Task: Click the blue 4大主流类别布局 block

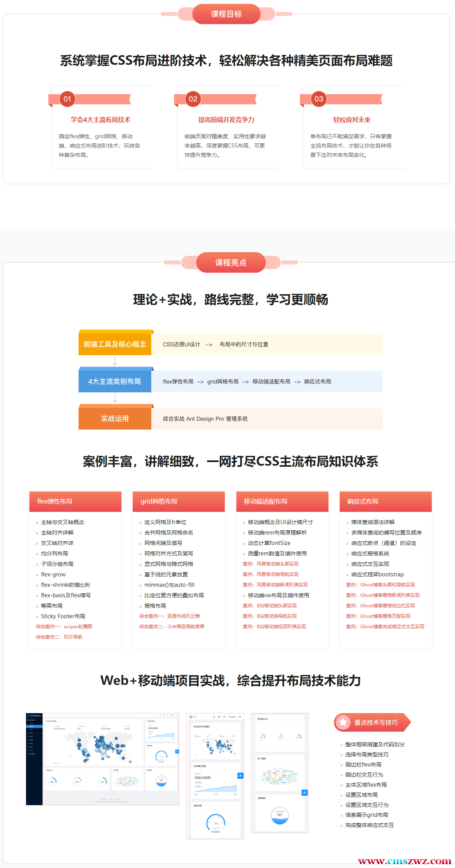Action: point(115,381)
